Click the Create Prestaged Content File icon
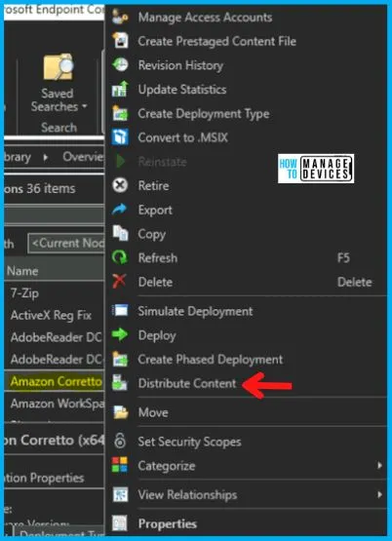The width and height of the screenshot is (392, 541). [x=120, y=41]
